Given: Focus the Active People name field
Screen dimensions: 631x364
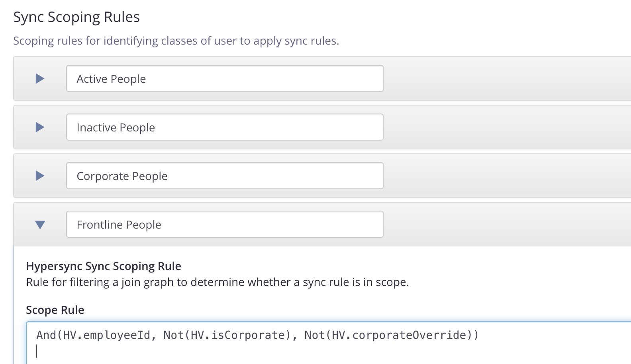Looking at the screenshot, I should tap(225, 78).
